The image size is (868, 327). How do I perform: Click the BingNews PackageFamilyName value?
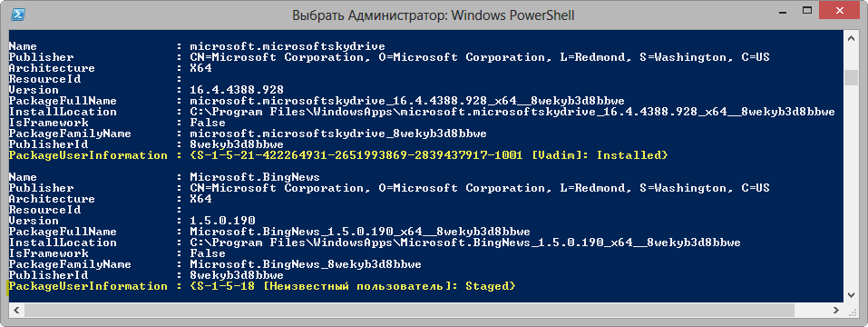(x=306, y=264)
